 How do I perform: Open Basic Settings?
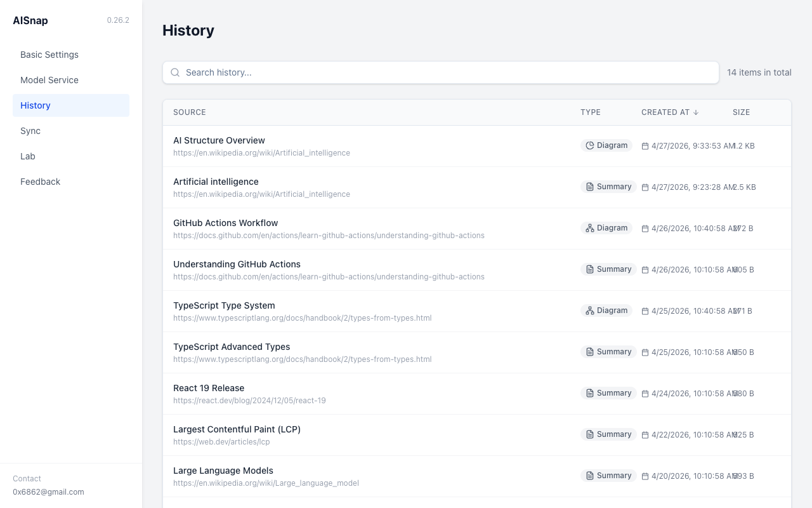click(49, 55)
